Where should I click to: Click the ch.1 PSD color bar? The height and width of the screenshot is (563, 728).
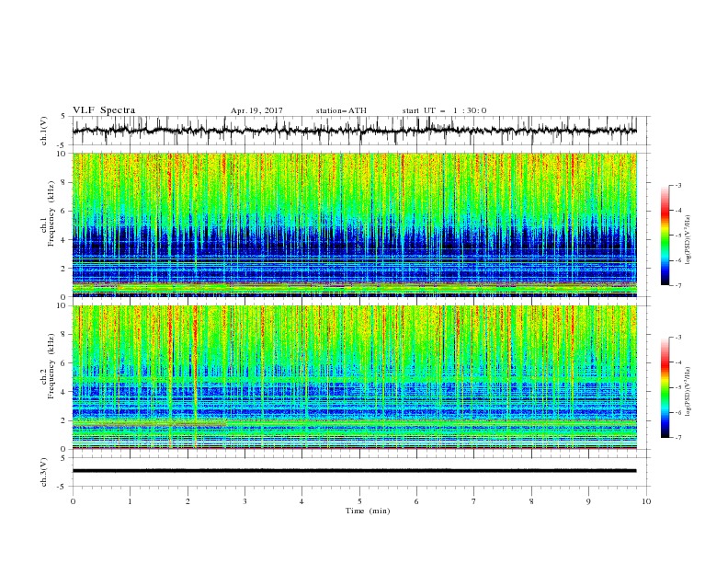tap(665, 236)
